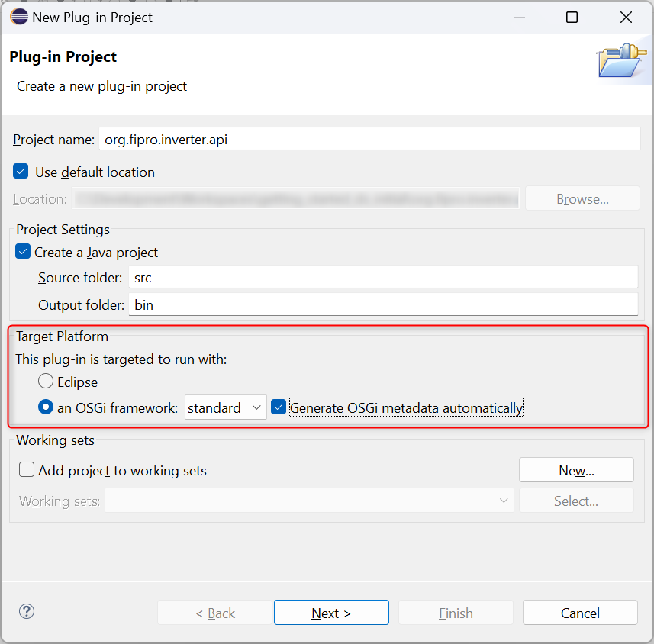Click into the Output folder field
Viewport: 654px width, 644px height.
383,304
